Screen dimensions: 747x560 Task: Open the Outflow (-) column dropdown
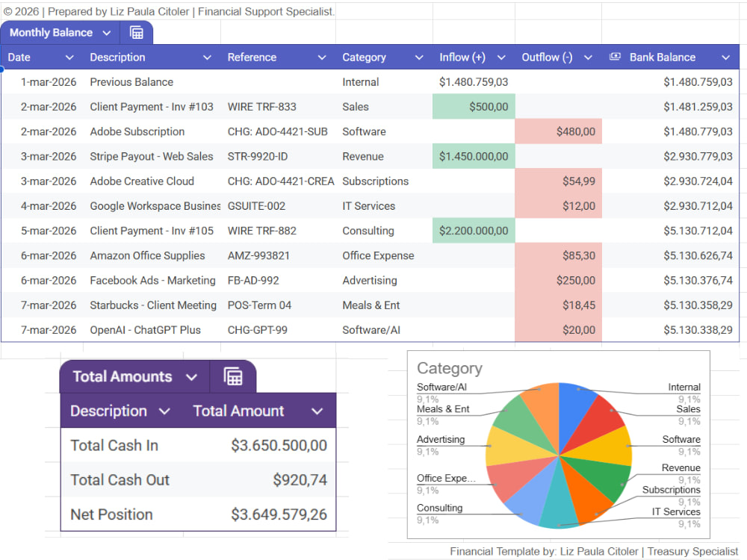click(x=588, y=57)
